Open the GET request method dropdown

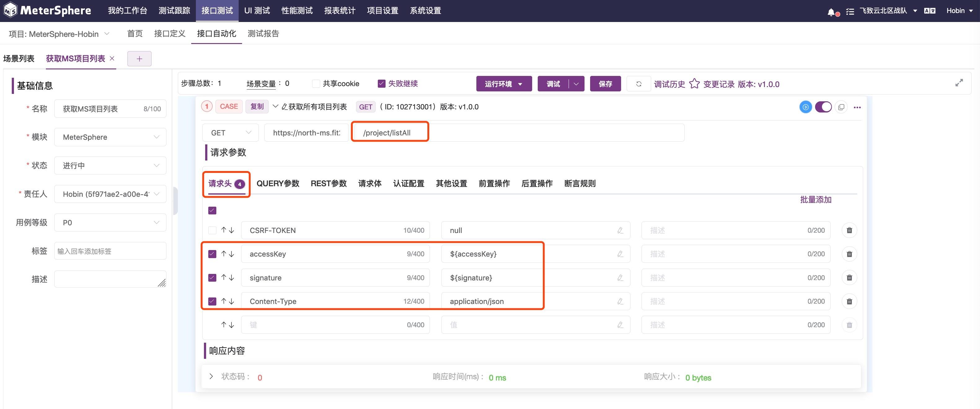[x=230, y=132]
